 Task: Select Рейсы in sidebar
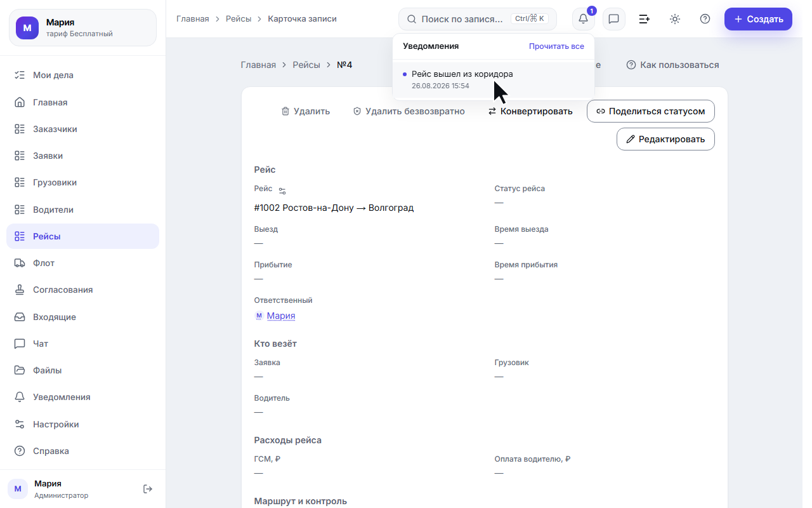(82, 236)
